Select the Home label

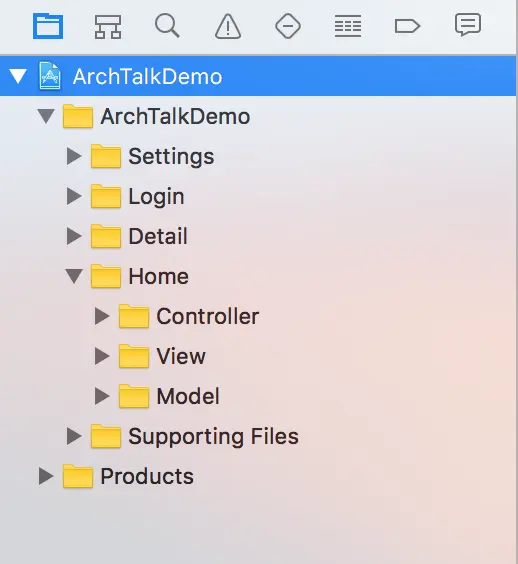coord(159,276)
